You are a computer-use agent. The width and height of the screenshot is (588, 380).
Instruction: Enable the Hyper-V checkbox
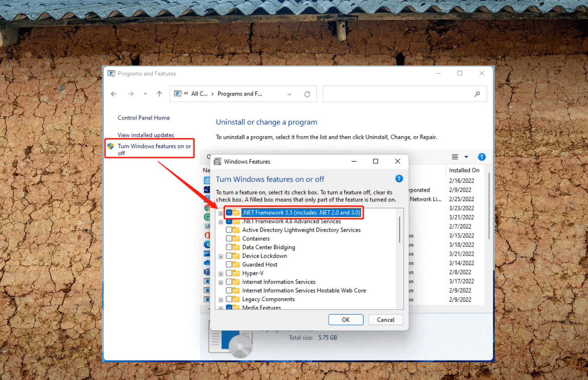(x=229, y=273)
